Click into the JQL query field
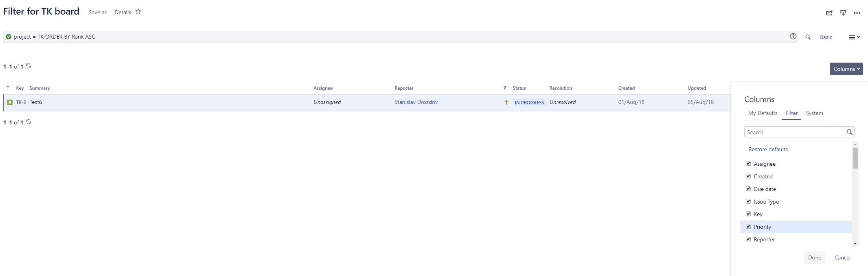 coord(401,37)
